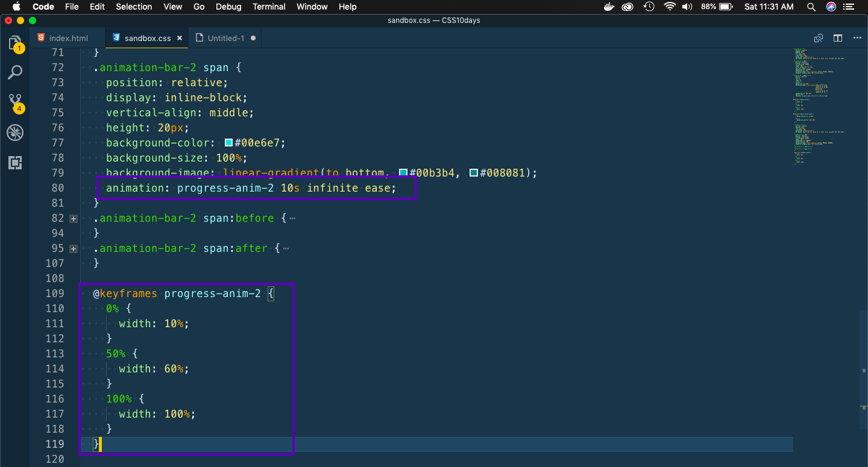Open the Code menu

tap(43, 7)
